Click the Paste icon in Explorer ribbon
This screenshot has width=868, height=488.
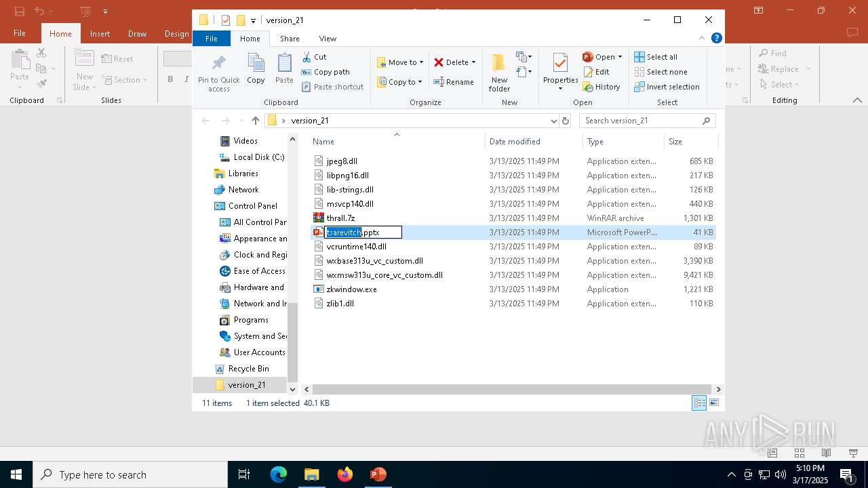click(x=284, y=68)
